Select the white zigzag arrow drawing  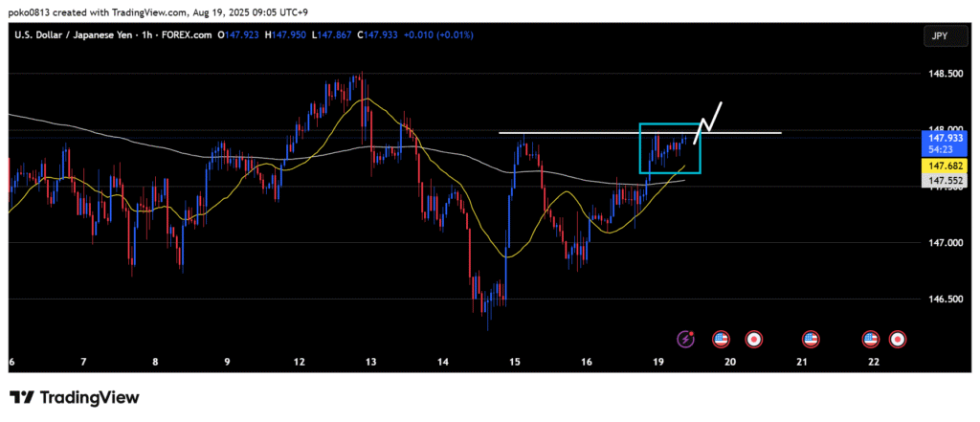[710, 117]
